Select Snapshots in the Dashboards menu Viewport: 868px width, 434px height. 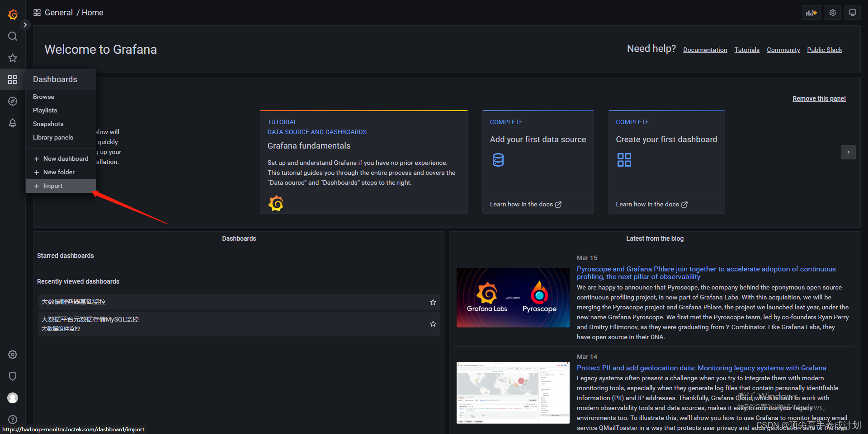tap(61, 124)
